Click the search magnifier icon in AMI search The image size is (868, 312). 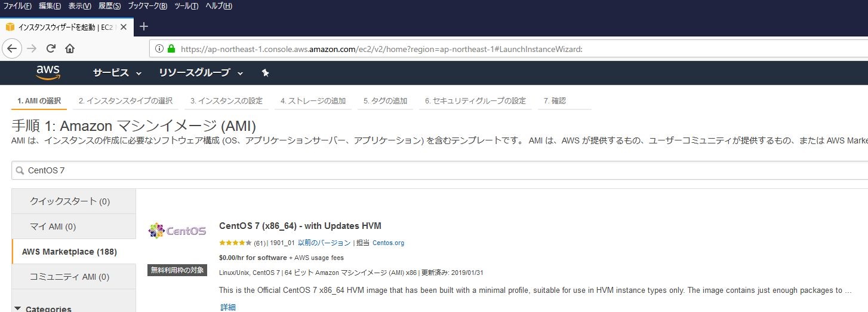click(20, 170)
